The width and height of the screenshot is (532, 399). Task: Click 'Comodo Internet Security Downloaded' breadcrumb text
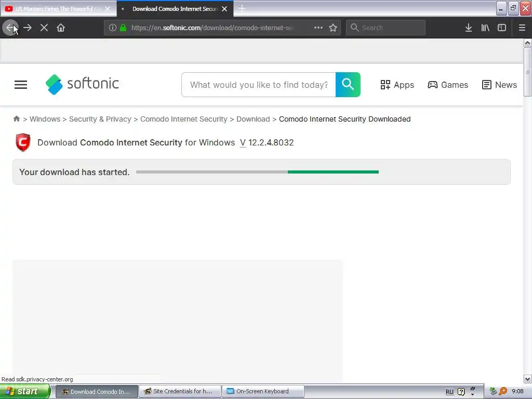click(345, 119)
